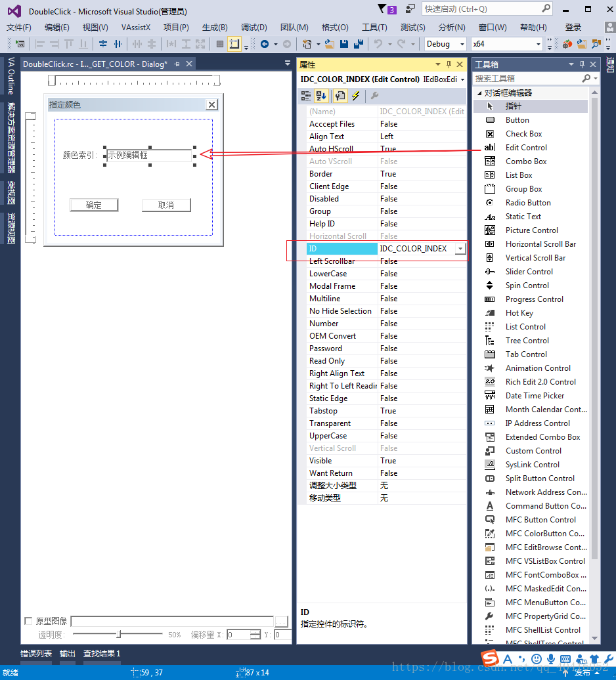Toggle the grid display toolbar icon
The height and width of the screenshot is (680, 616).
(220, 44)
